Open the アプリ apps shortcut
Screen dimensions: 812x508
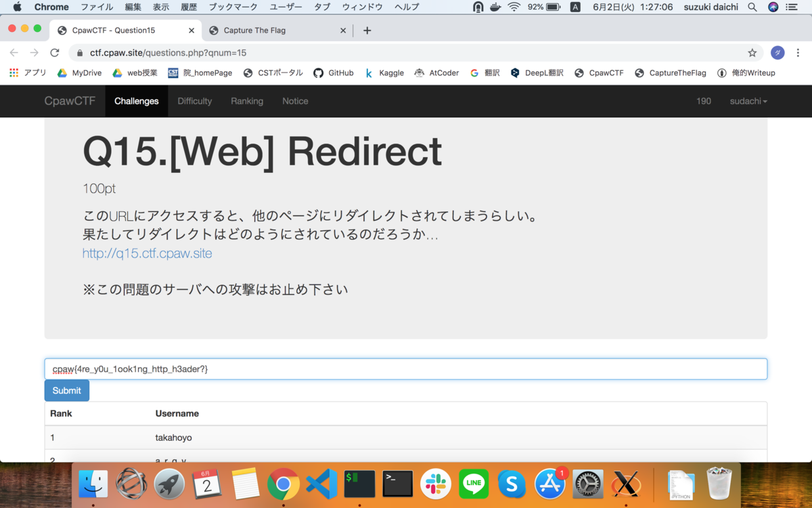point(28,73)
